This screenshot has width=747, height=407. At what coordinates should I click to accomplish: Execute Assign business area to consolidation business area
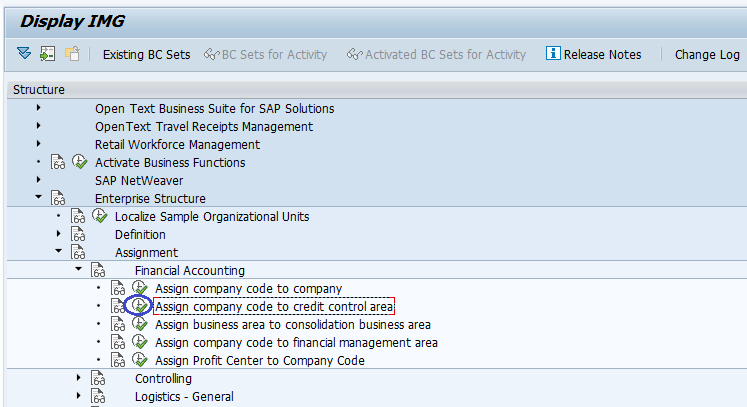coord(140,324)
